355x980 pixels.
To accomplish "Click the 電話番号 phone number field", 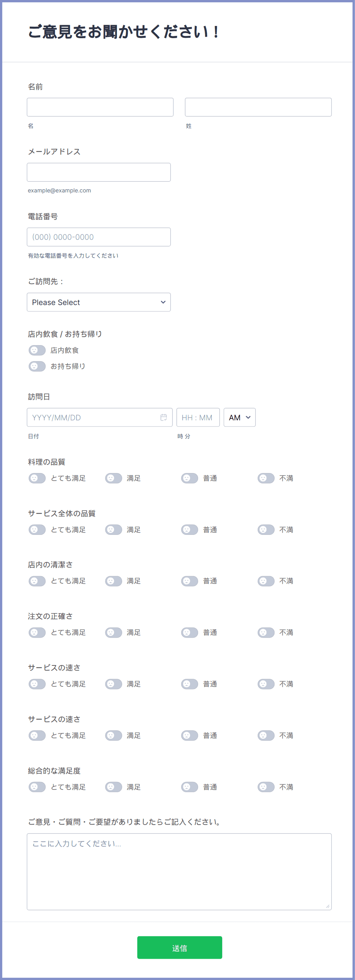I will [x=98, y=237].
